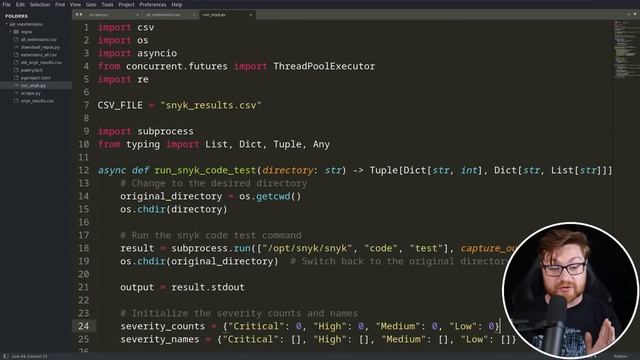The image size is (640, 360).
Task: Open the Selection menu
Action: point(40,4)
